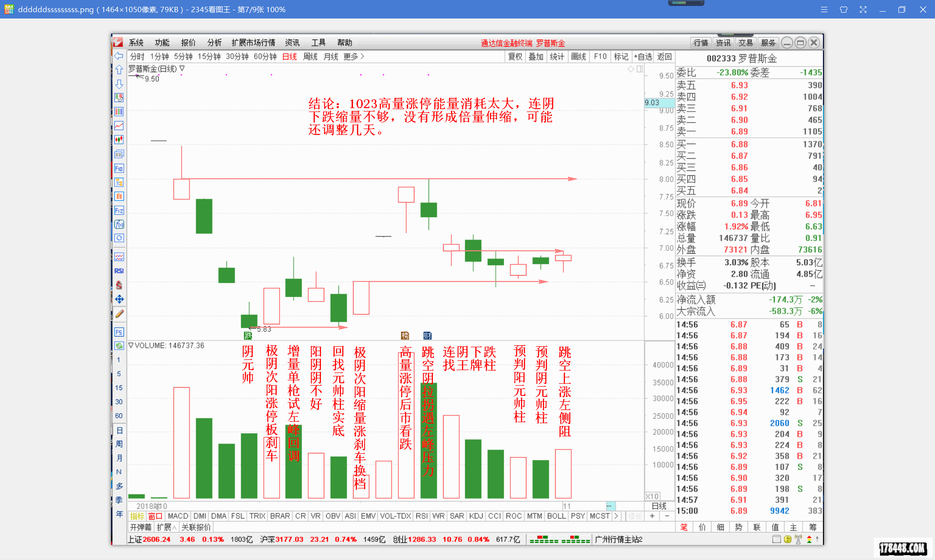
Task: Select the 15 minute period in sidebar
Action: point(118,388)
